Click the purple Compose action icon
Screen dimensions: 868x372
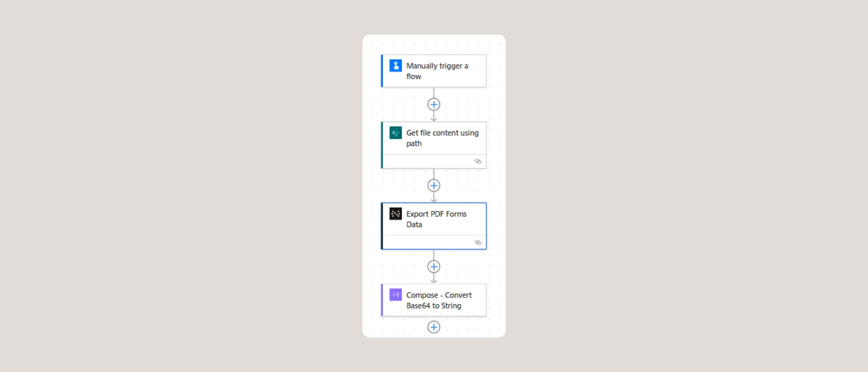pos(395,295)
